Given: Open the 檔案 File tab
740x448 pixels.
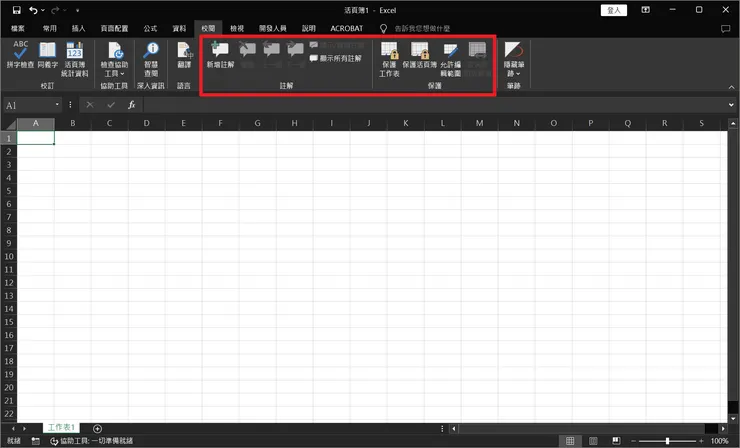Looking at the screenshot, I should [x=18, y=29].
